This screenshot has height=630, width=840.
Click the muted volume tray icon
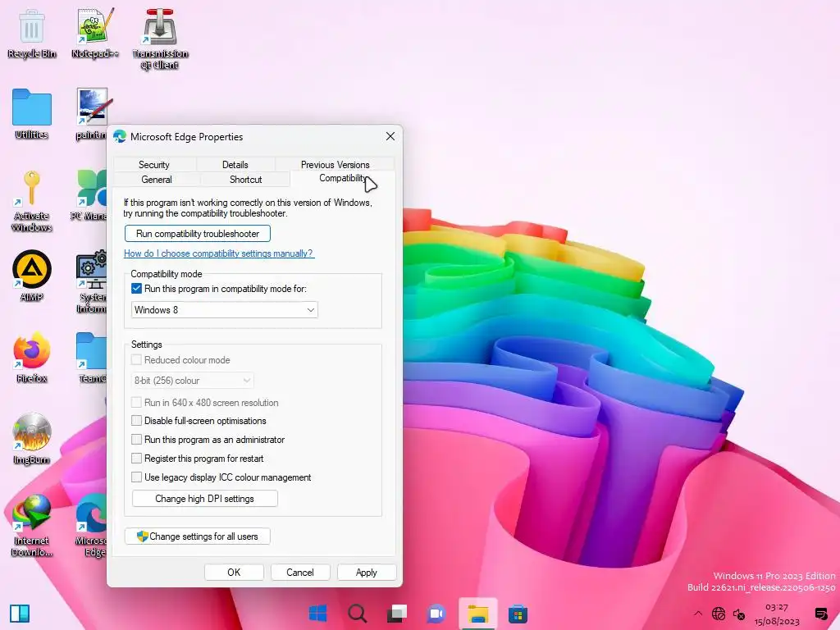(x=739, y=614)
